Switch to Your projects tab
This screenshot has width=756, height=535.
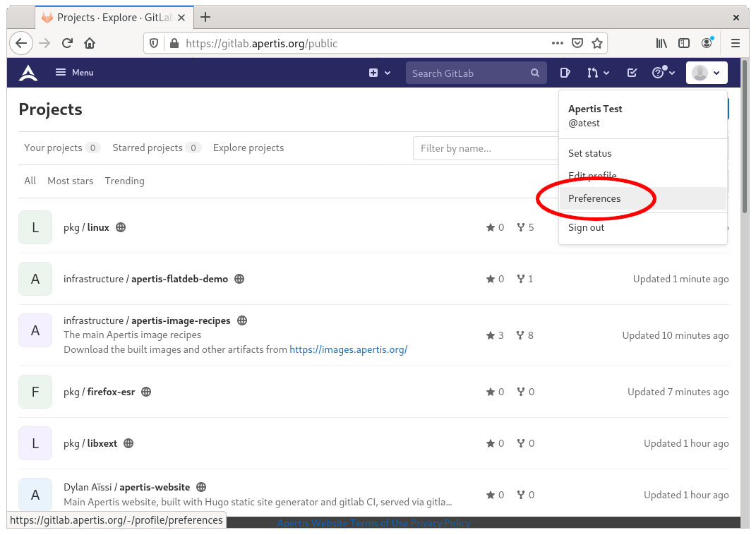coord(61,148)
